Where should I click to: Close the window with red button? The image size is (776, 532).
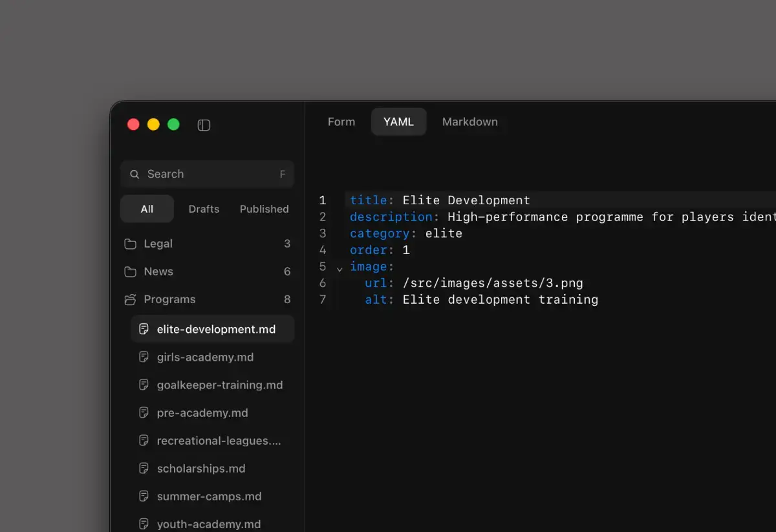coord(133,125)
